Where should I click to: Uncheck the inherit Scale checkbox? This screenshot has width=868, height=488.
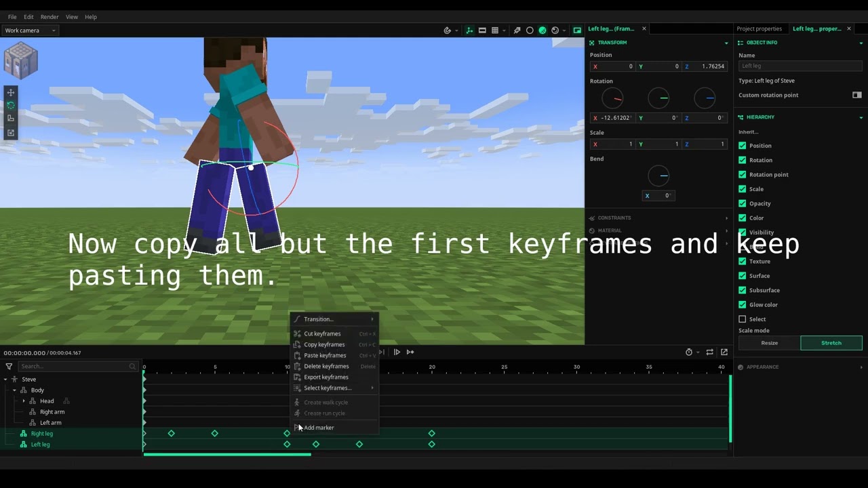click(x=742, y=189)
